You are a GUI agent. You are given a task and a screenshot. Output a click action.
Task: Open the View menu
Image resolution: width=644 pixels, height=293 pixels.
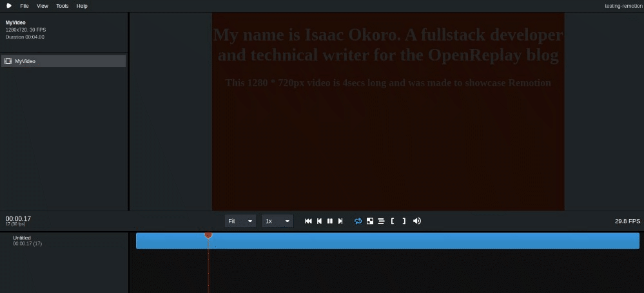tap(43, 6)
